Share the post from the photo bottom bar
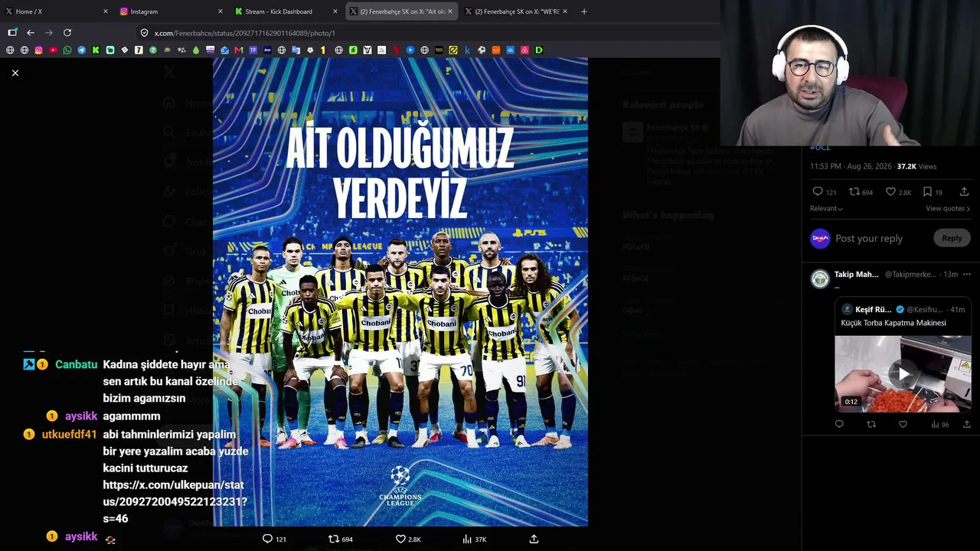 pyautogui.click(x=534, y=539)
